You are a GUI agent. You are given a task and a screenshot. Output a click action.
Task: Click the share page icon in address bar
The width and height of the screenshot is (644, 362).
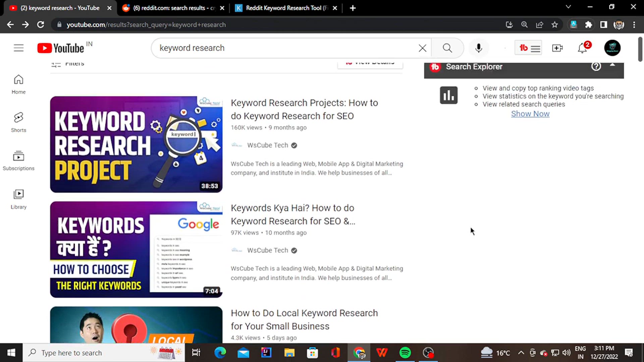[539, 24]
